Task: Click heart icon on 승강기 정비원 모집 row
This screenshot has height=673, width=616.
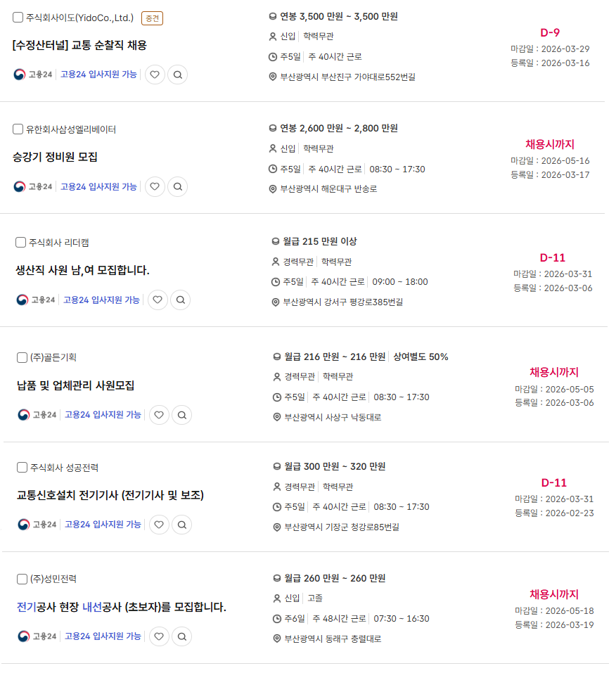Action: click(x=155, y=187)
